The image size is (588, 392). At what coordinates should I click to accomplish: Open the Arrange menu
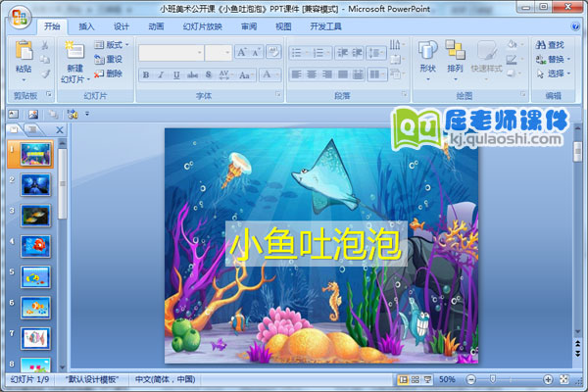tap(455, 60)
